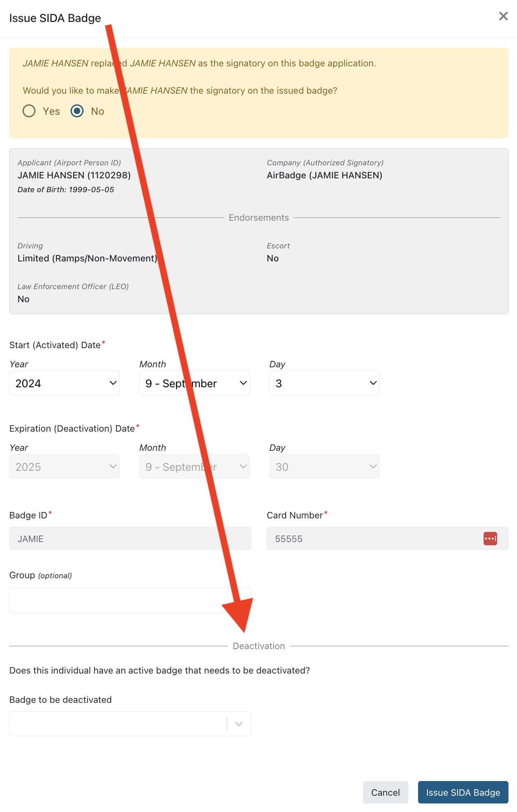Open the Start Date Month dropdown

(194, 383)
